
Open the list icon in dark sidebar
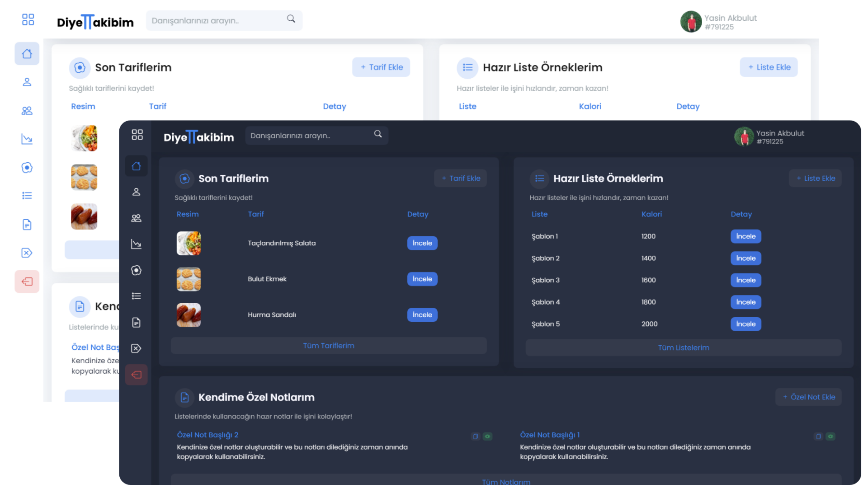tap(136, 296)
